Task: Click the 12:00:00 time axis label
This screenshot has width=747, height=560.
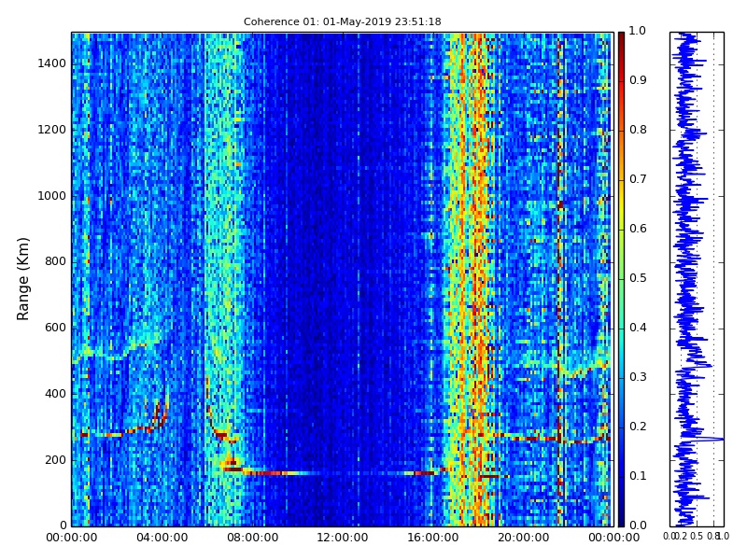Action: coord(343,538)
